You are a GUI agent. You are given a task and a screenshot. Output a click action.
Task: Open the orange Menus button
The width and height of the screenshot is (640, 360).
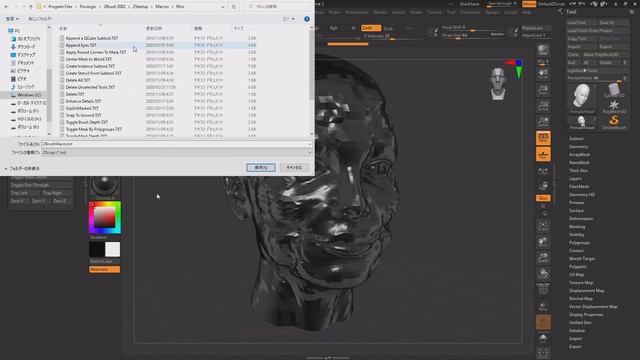(x=529, y=4)
